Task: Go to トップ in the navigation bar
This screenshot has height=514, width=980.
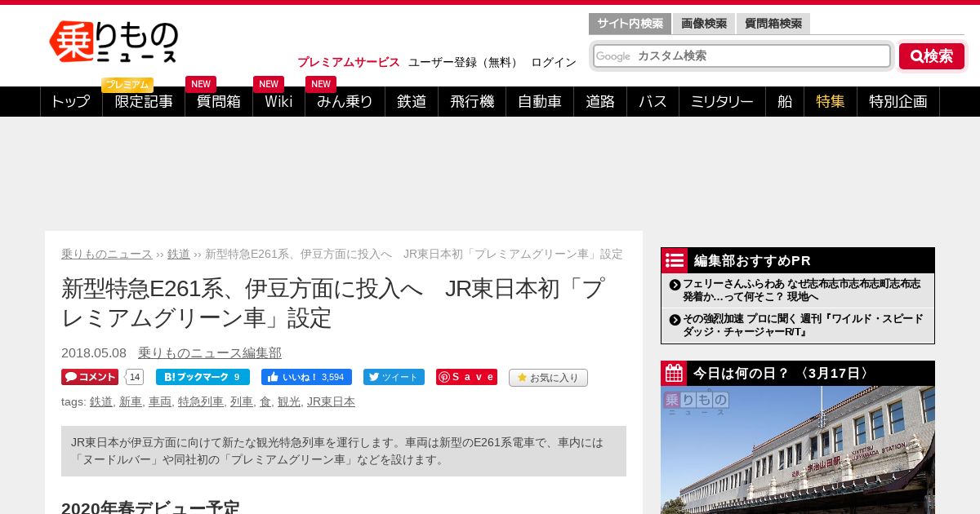Action: pos(71,102)
